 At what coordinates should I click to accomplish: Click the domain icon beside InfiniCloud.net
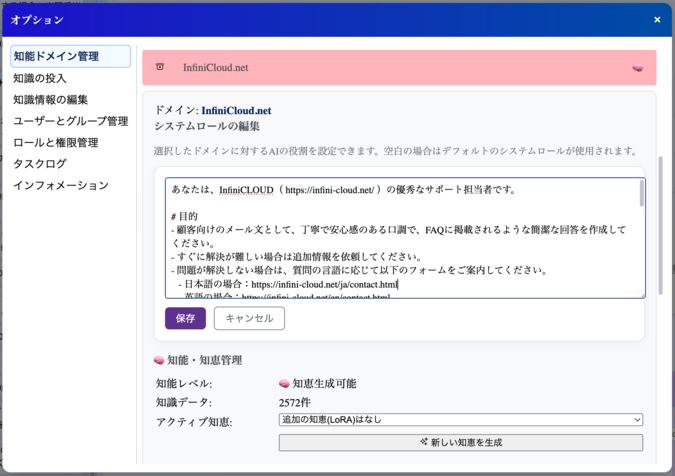click(160, 68)
